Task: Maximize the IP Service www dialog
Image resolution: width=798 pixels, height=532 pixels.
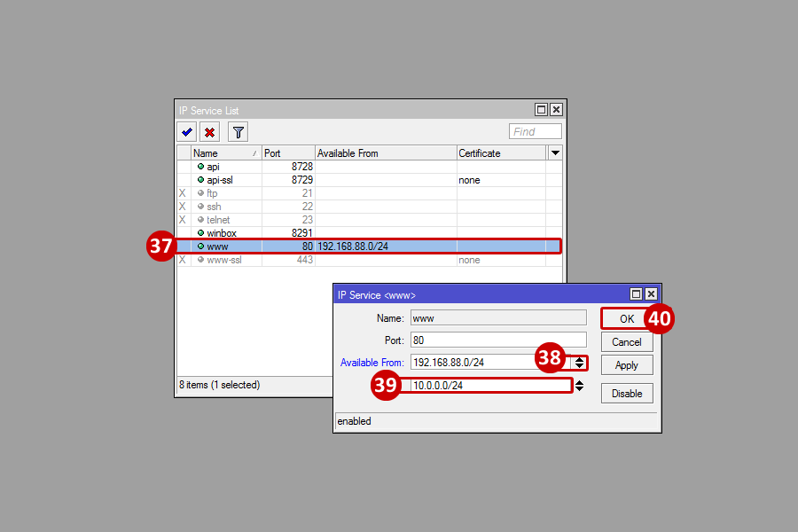Action: [x=636, y=294]
